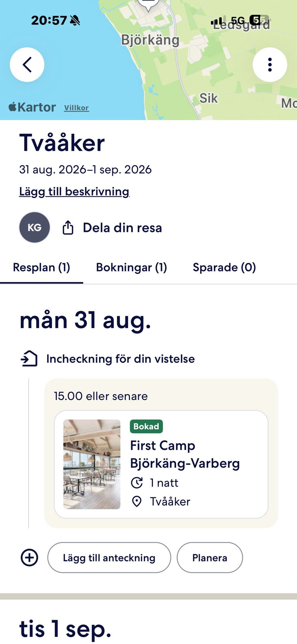Viewport: 297px width, 644px height.
Task: Open the three-dot options menu
Action: tap(270, 65)
